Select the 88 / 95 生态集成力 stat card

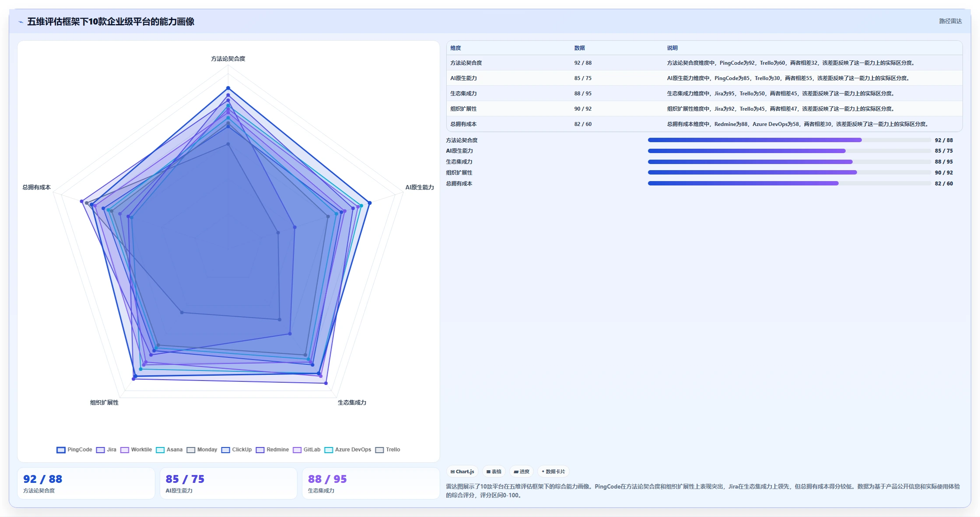coord(371,483)
